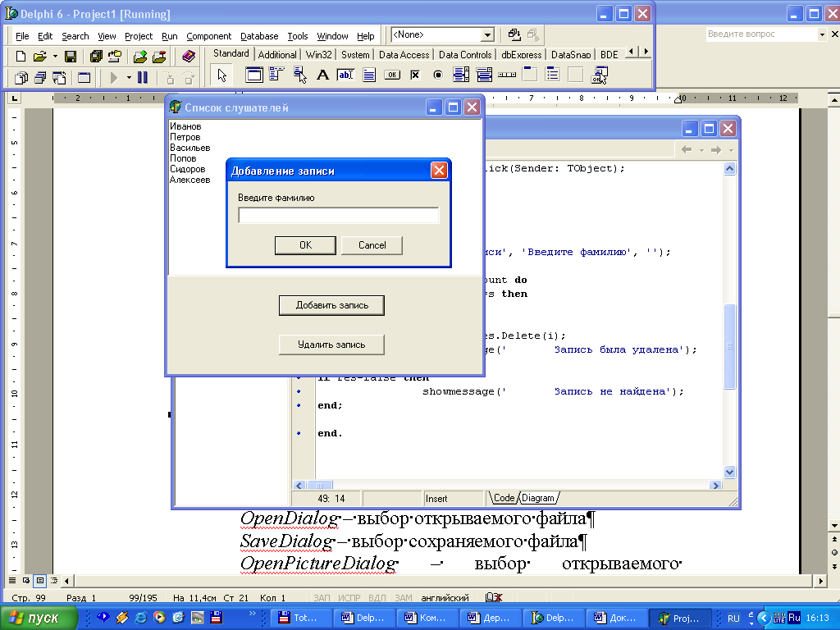Select the Frames component in palette

(x=254, y=75)
